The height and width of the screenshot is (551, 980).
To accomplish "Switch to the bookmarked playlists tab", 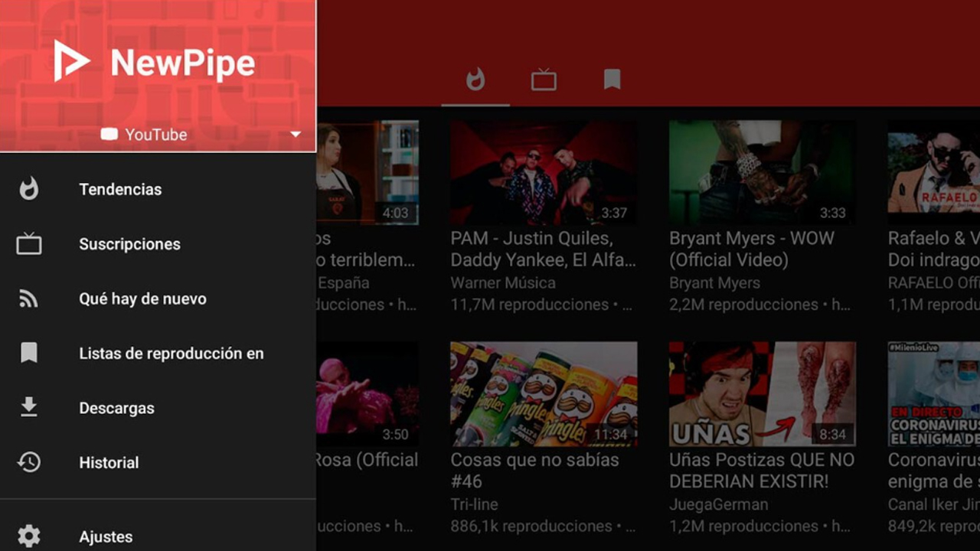I will pos(612,80).
